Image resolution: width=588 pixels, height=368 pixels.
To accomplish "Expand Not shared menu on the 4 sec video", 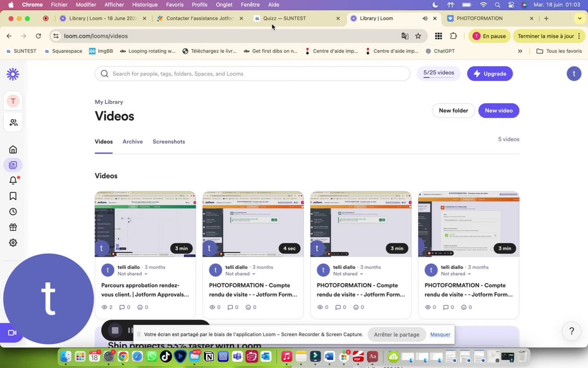I will [240, 274].
